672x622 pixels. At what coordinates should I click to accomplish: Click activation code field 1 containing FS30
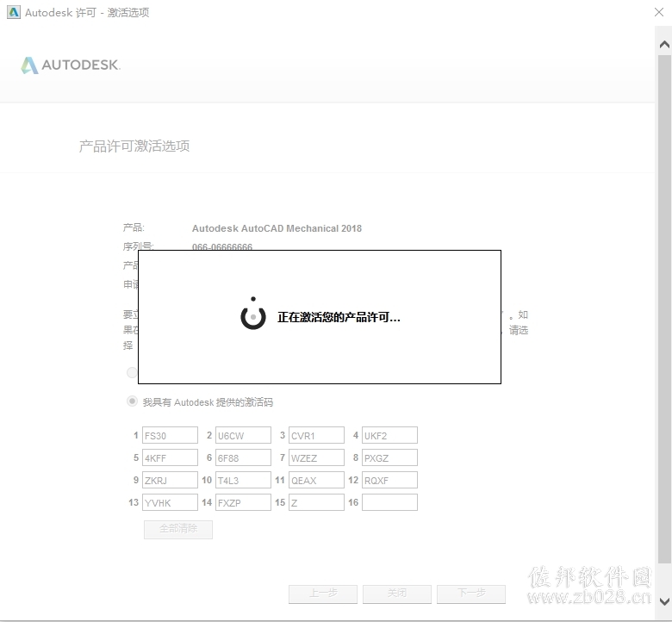(170, 435)
